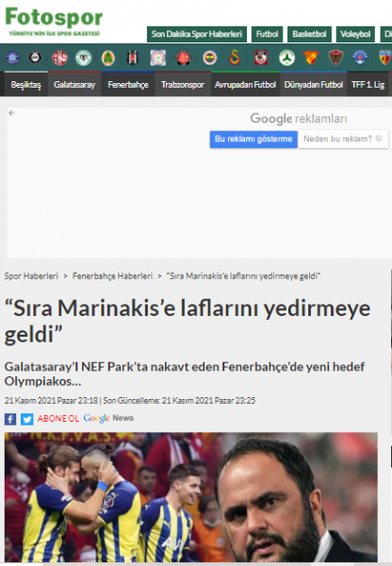Click the Fotospor site logo

click(x=54, y=21)
